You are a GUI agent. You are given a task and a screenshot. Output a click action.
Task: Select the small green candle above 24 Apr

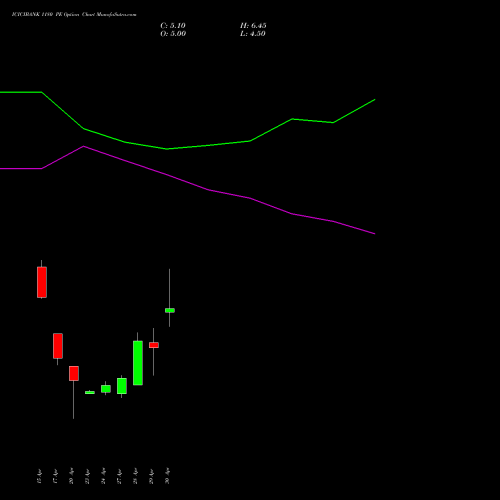click(106, 389)
